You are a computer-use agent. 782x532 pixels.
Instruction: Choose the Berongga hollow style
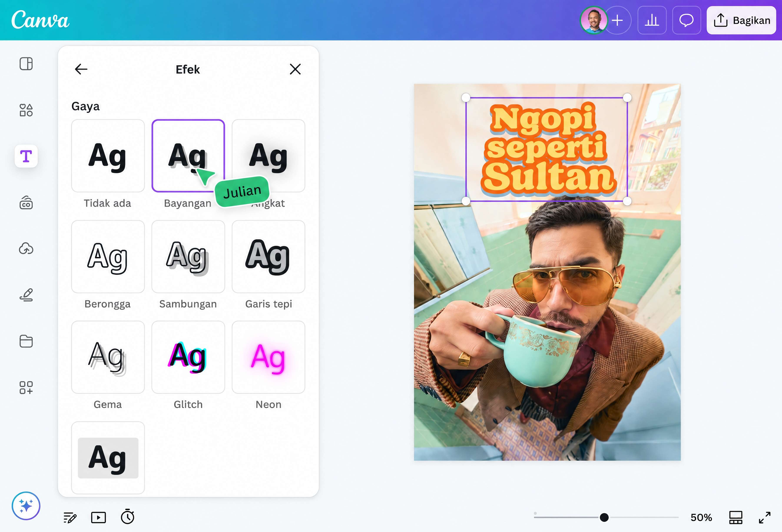point(108,257)
